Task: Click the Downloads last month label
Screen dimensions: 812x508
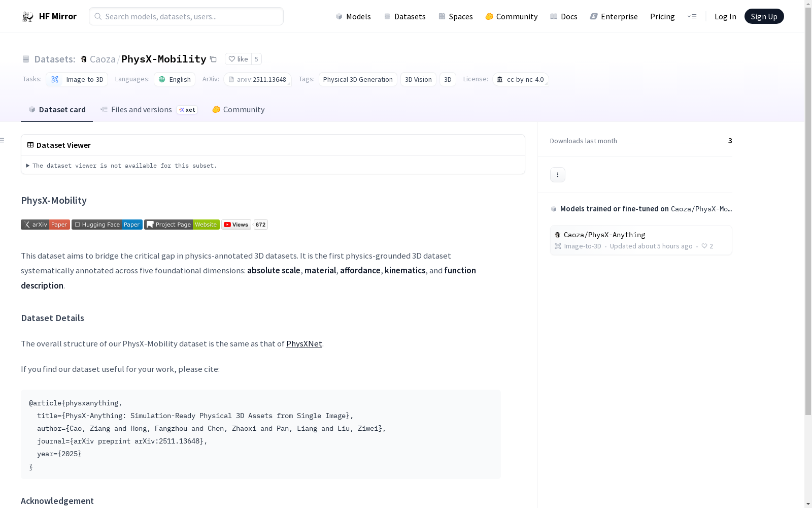Action: [584, 141]
